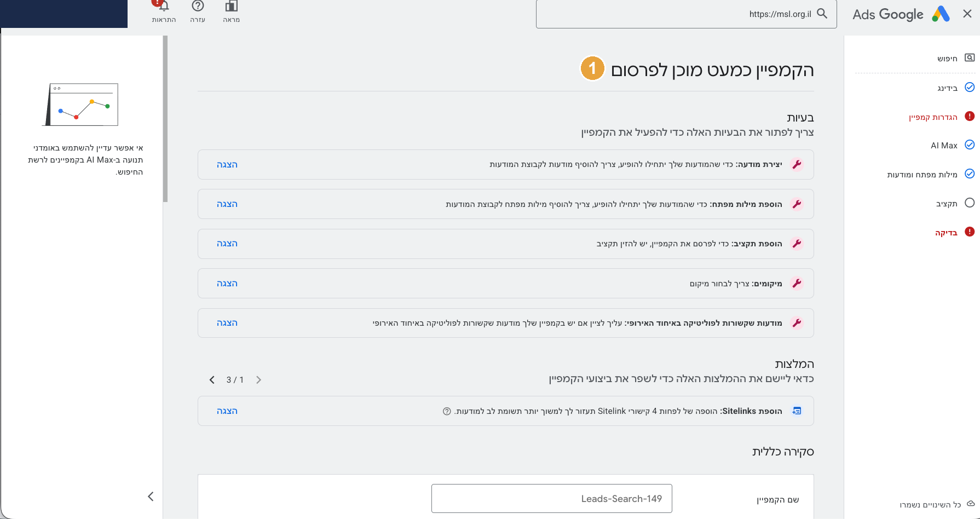Go to the next recommendation page arrow
The image size is (980, 519).
pos(212,380)
